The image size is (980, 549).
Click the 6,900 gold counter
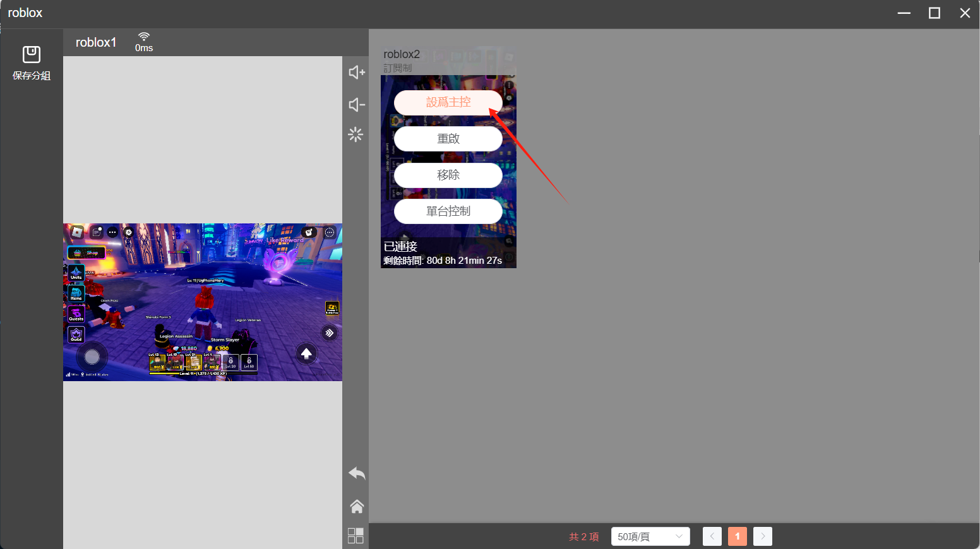click(x=218, y=348)
